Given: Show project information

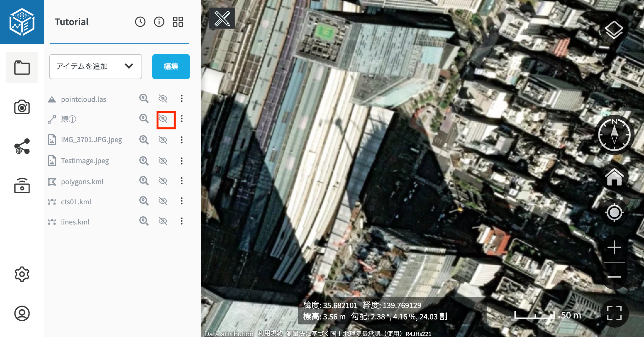Looking at the screenshot, I should pos(159,22).
